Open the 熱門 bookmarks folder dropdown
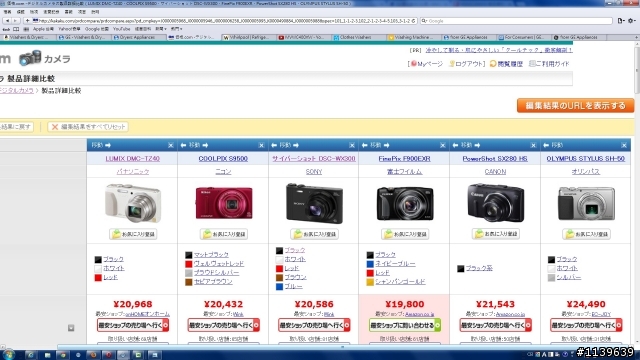The image size is (640, 360). [176, 29]
